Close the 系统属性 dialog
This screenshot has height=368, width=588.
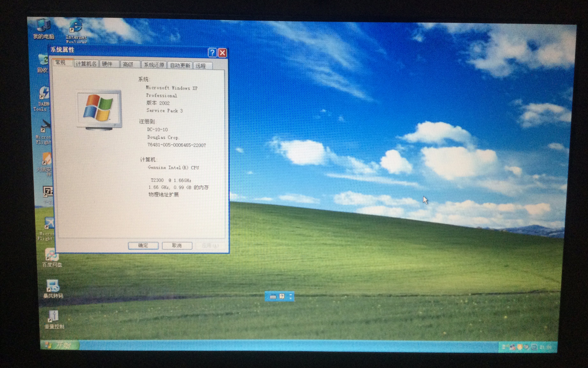coord(222,53)
